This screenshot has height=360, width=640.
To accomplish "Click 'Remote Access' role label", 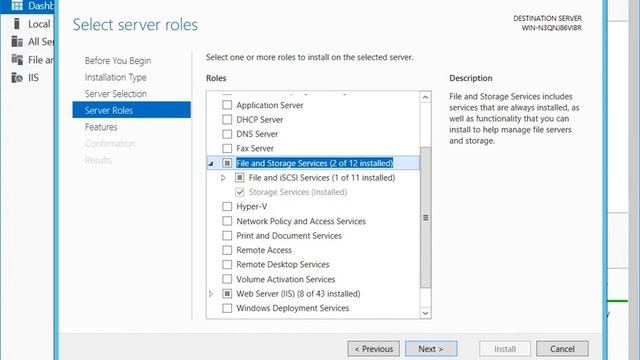I will [x=264, y=250].
